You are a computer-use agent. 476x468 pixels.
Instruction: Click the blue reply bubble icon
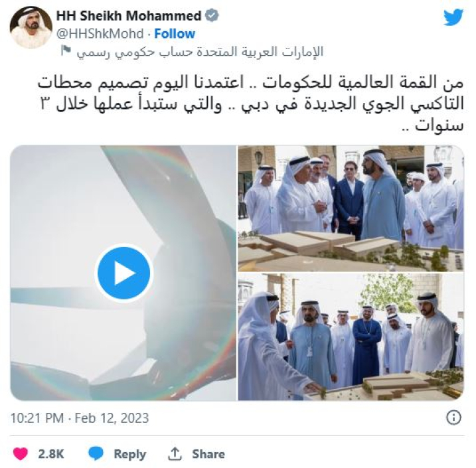[x=96, y=454]
